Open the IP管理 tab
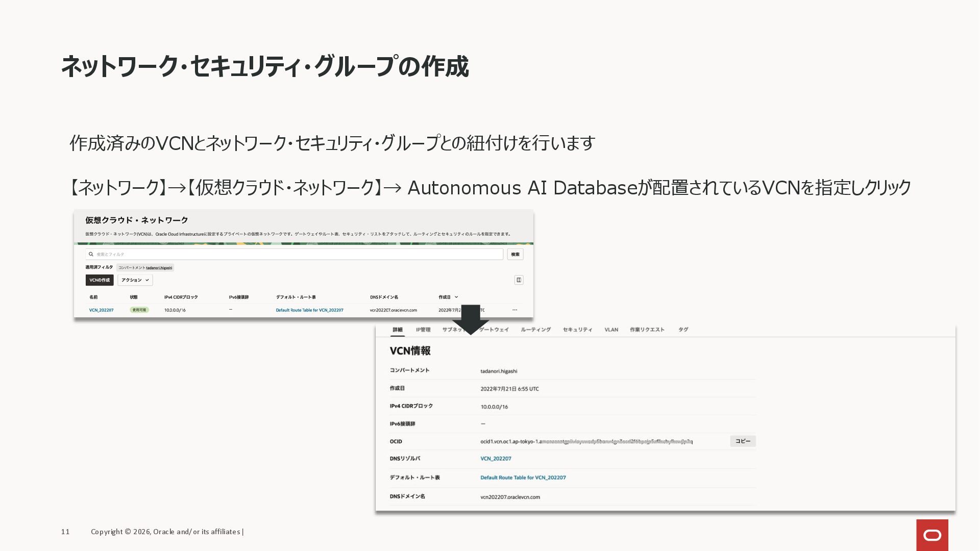980x551 pixels. click(x=423, y=330)
